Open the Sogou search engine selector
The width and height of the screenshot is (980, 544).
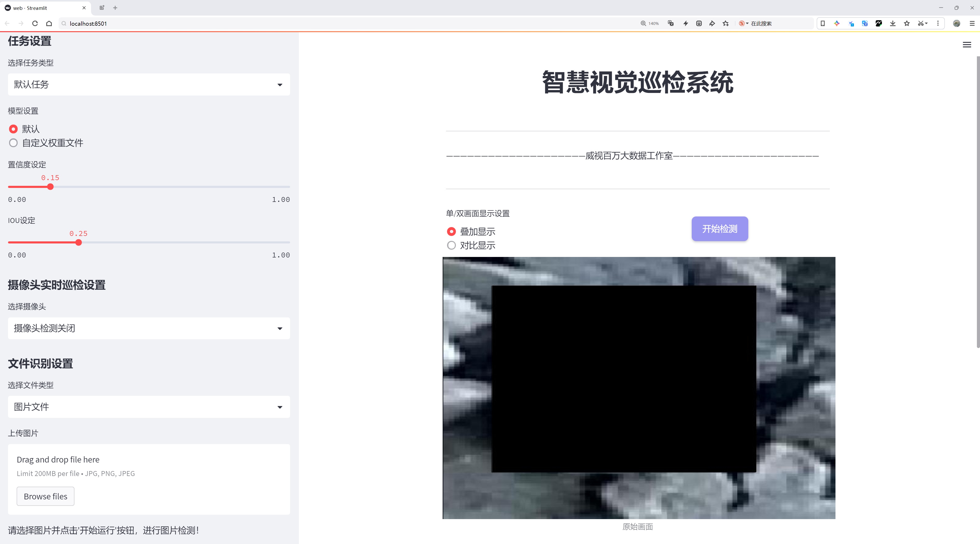point(743,24)
